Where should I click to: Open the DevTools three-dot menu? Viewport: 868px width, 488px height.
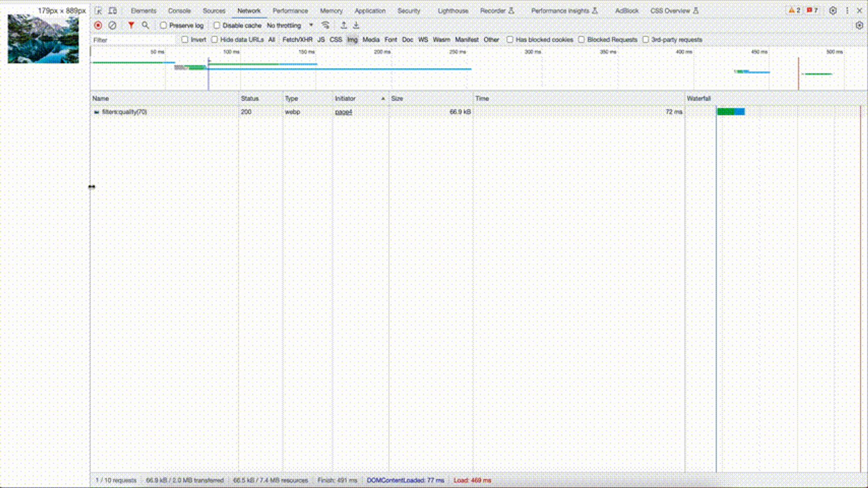(847, 11)
